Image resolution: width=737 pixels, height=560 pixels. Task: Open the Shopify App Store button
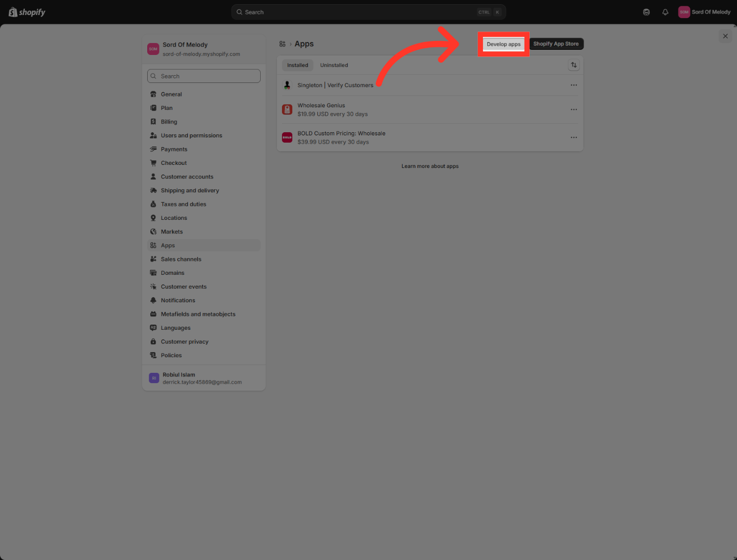(556, 44)
